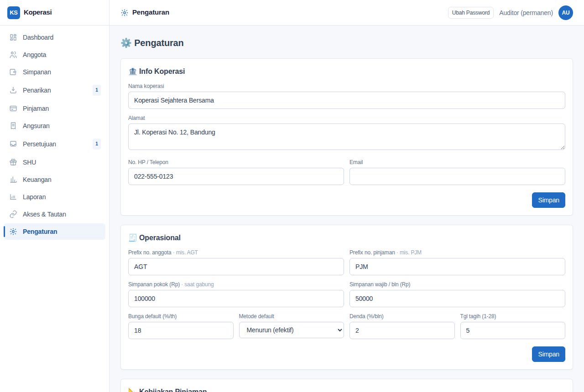Click the AU user avatar
The image size is (584, 392).
566,13
